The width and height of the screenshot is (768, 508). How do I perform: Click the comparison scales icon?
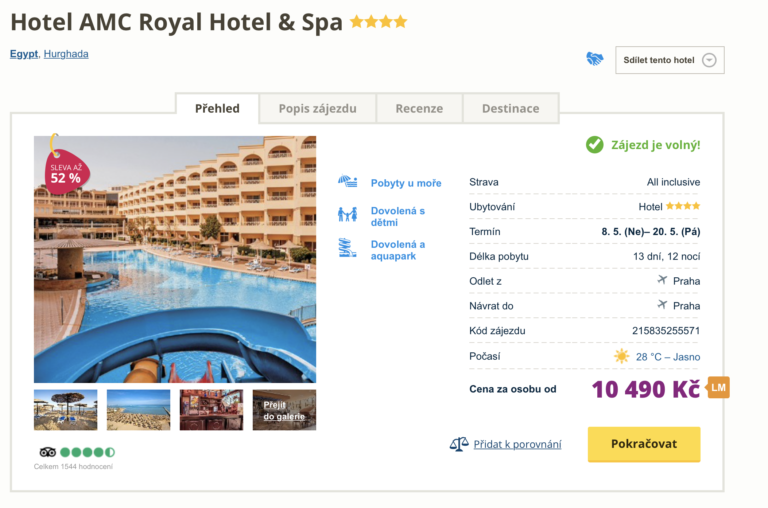pyautogui.click(x=459, y=444)
